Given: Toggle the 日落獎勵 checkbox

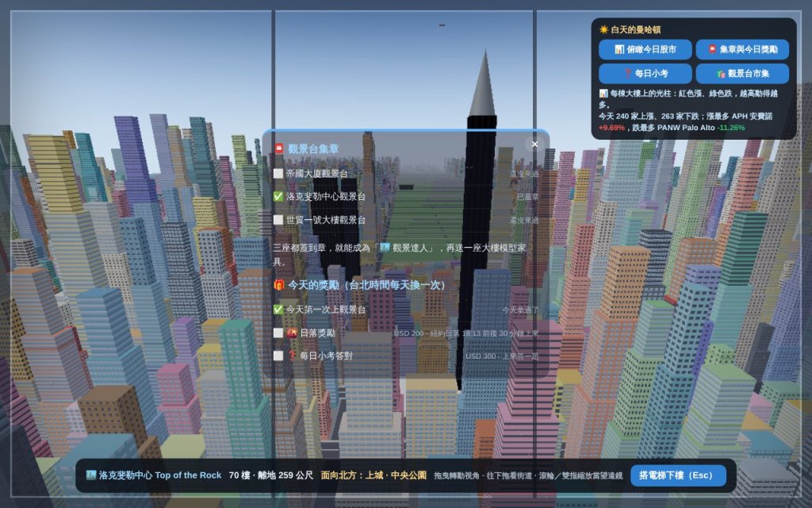Looking at the screenshot, I should tap(278, 333).
